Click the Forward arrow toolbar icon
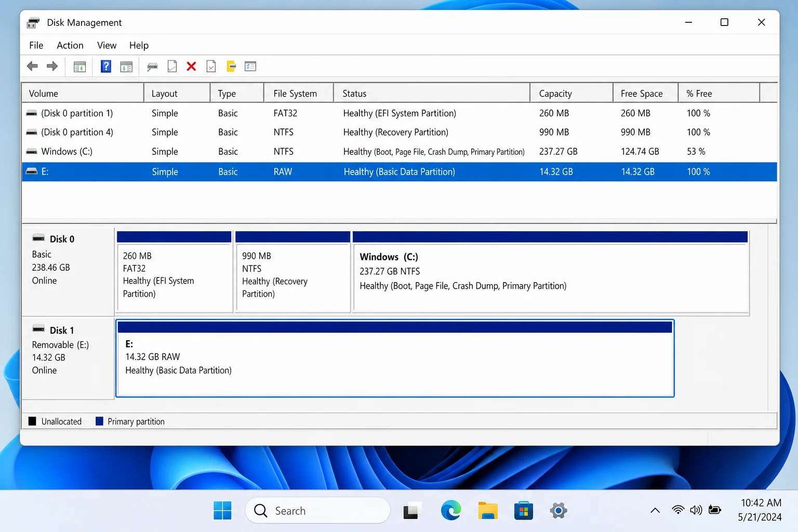This screenshot has height=532, width=798. coord(52,66)
